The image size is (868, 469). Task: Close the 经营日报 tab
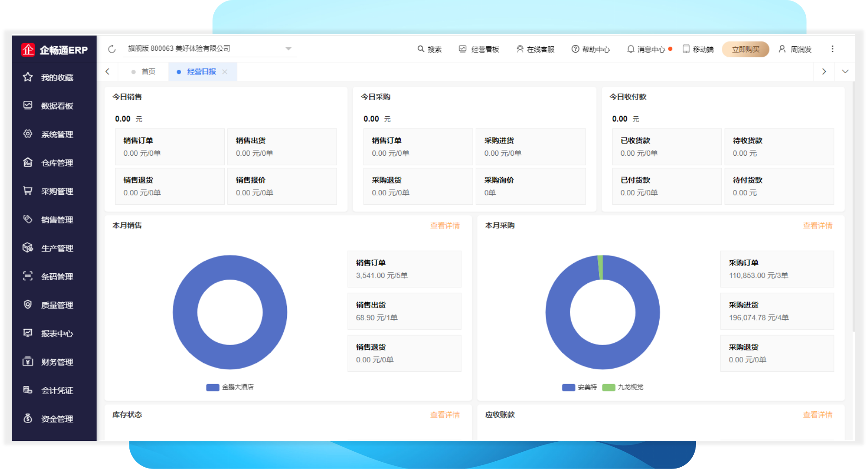tap(225, 72)
